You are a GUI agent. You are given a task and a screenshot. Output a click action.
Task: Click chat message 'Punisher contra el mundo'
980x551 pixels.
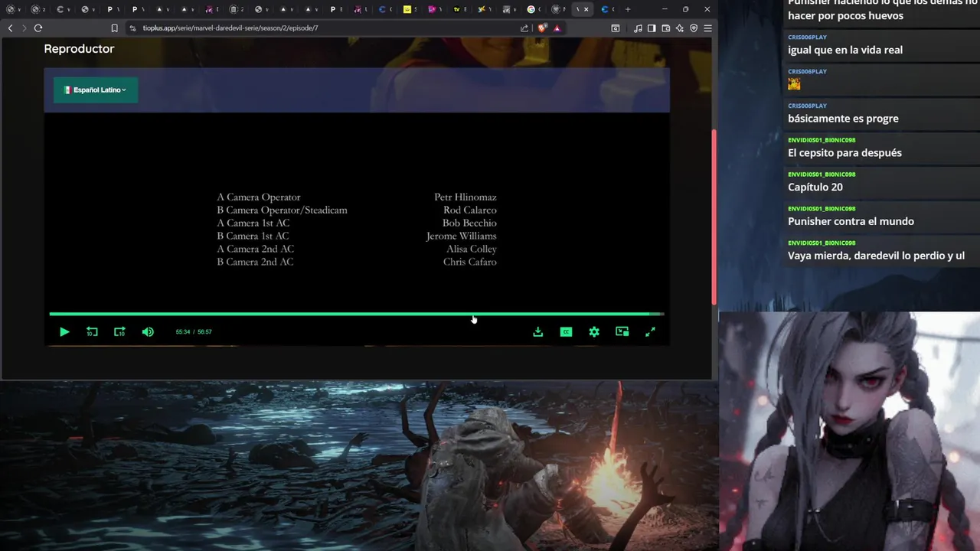[x=851, y=221]
